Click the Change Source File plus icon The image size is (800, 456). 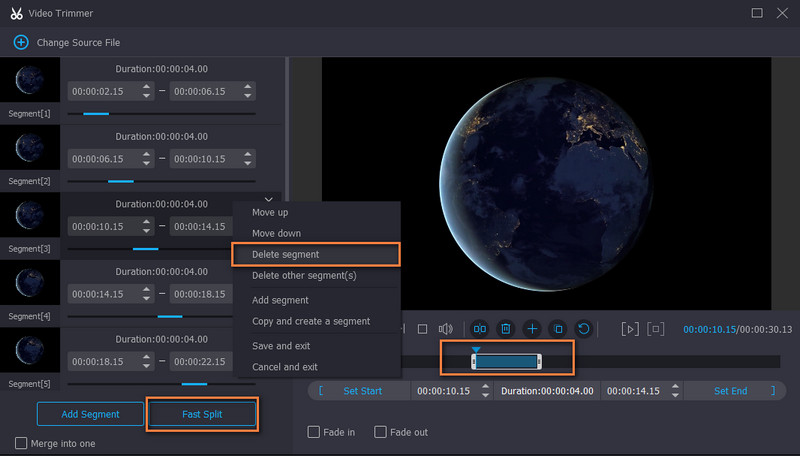click(x=20, y=43)
